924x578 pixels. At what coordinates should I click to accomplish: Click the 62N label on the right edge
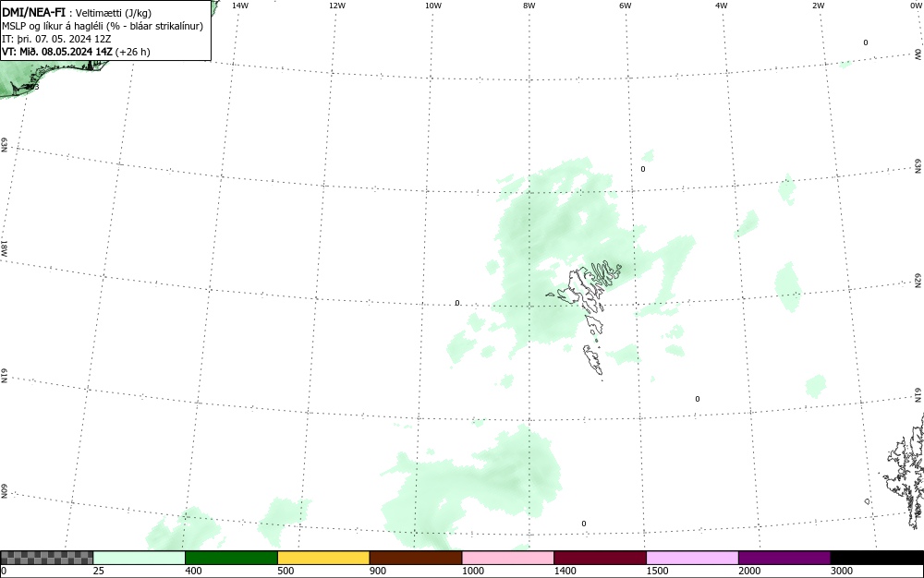pos(918,282)
